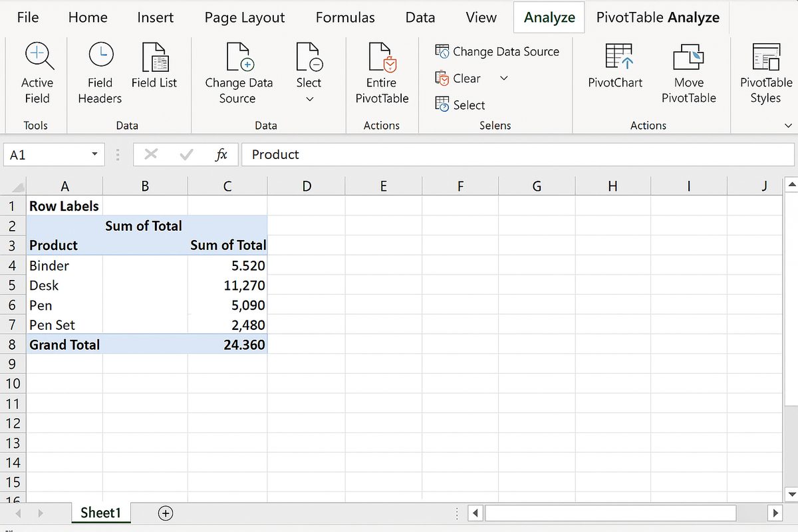The height and width of the screenshot is (532, 798).
Task: Select column D header
Action: 306,186
